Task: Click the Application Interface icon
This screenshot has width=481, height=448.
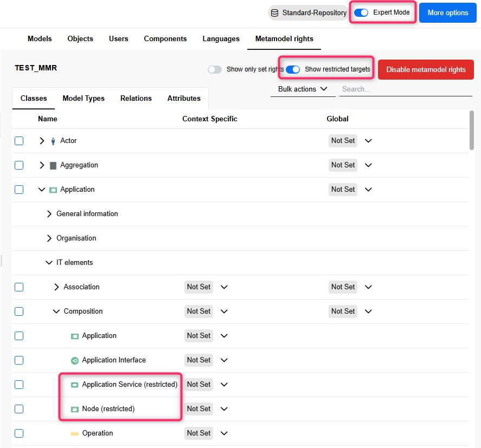Action: point(75,360)
